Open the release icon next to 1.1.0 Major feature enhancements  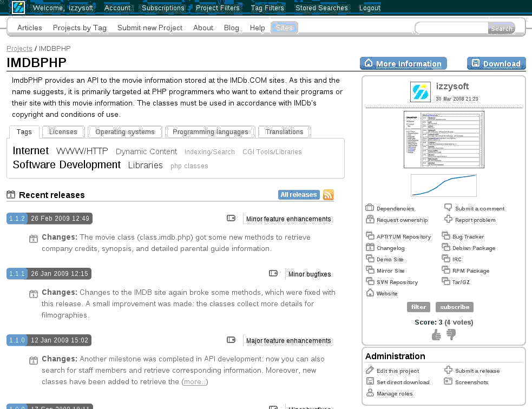pos(231,339)
